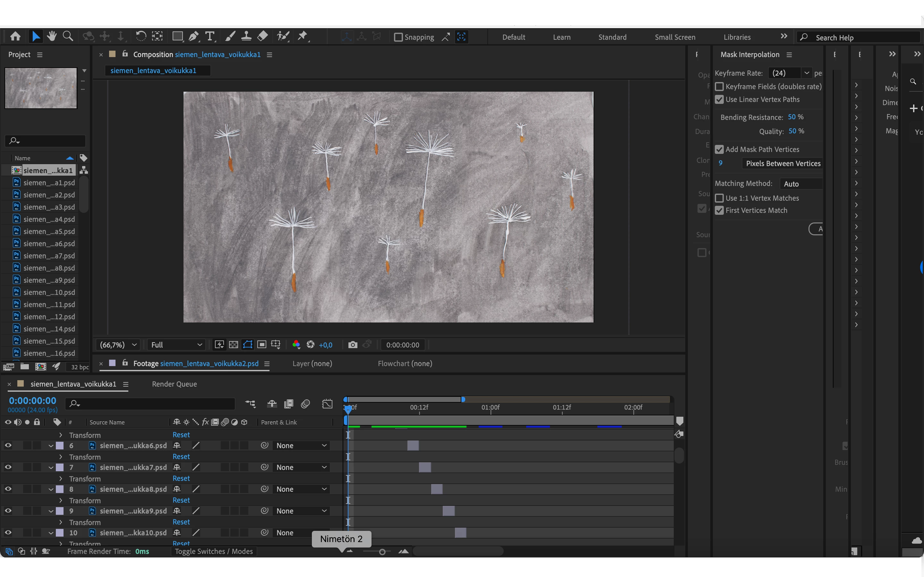Open the Graph Editor in timeline

(327, 404)
